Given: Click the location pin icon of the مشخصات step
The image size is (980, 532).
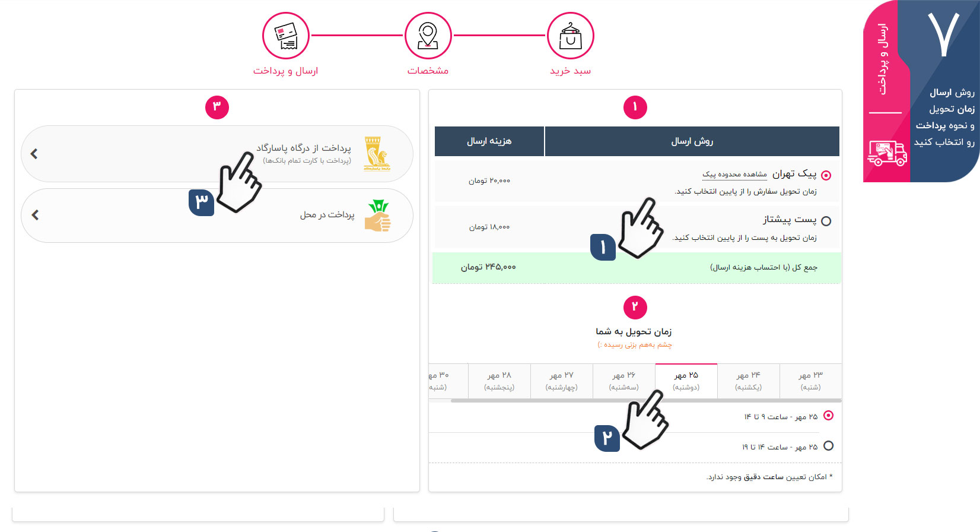Looking at the screenshot, I should [428, 36].
